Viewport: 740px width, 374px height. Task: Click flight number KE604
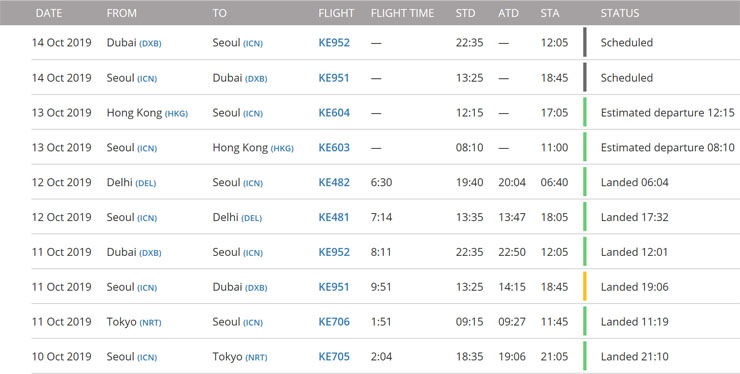(x=334, y=112)
